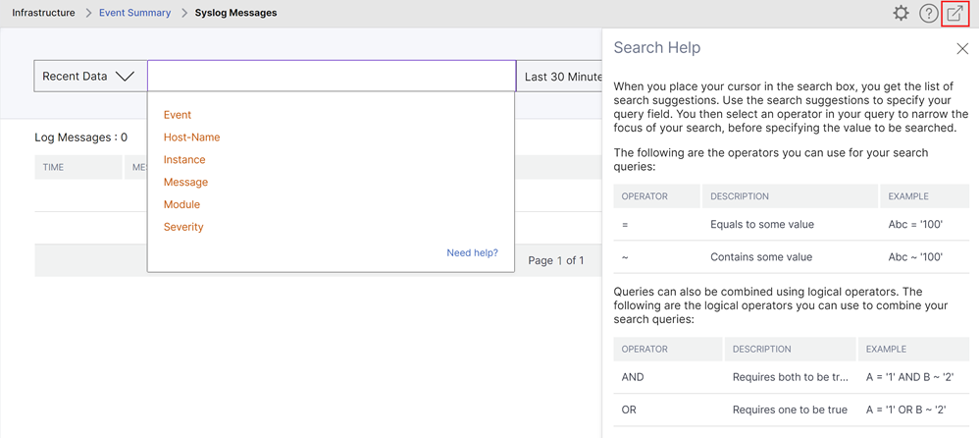Click the Equals to some value description
Screen dimensions: 980x438
click(762, 224)
